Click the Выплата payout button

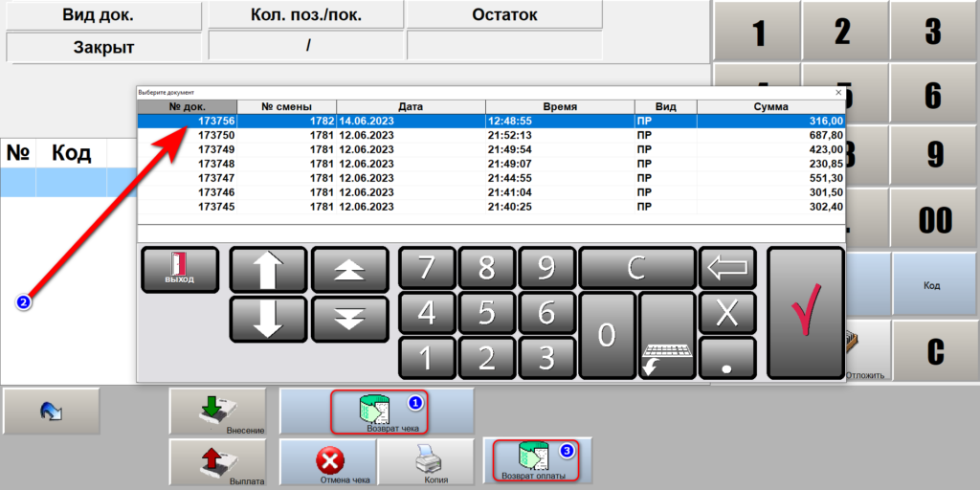point(218,461)
